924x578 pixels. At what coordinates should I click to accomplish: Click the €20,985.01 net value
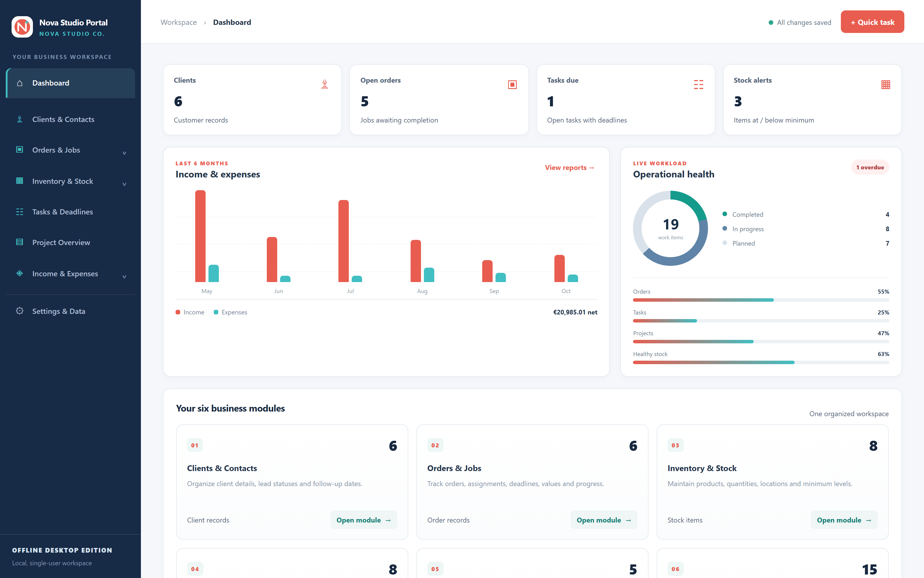(x=575, y=312)
